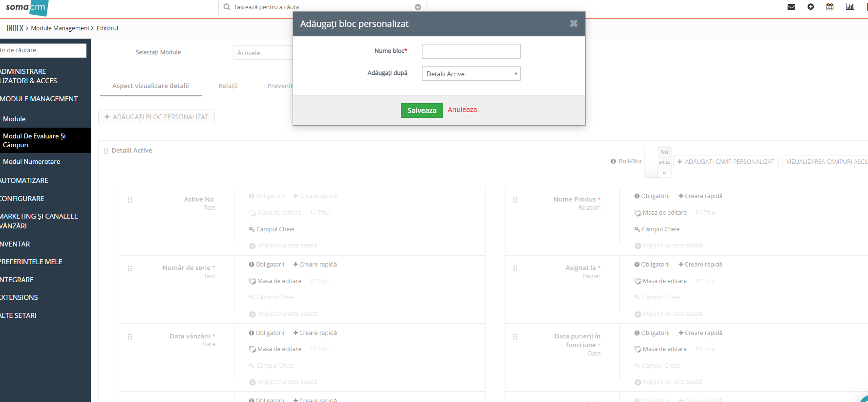
Task: Expand ADMINISTRARE UTILIZATORI & ACCES section
Action: point(28,76)
